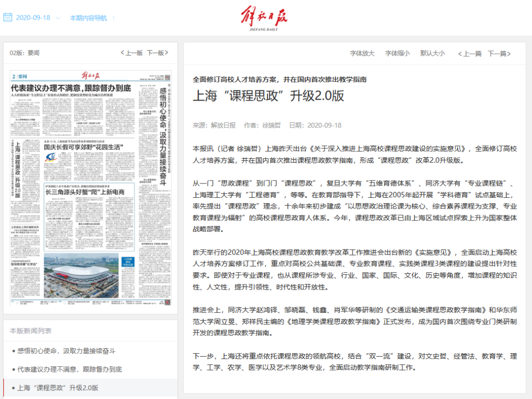
Task: Click 长三角源头好蟹 article on page image
Action: click(85, 192)
